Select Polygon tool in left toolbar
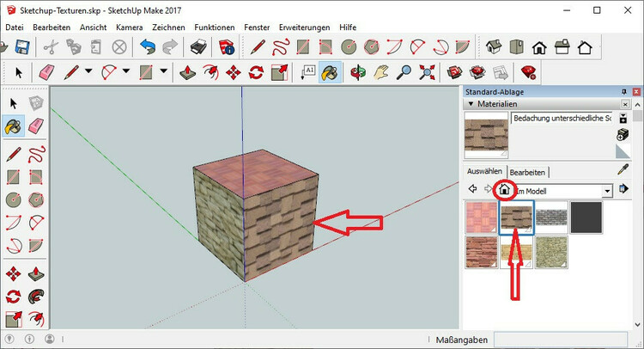The image size is (644, 349). pyautogui.click(x=36, y=200)
